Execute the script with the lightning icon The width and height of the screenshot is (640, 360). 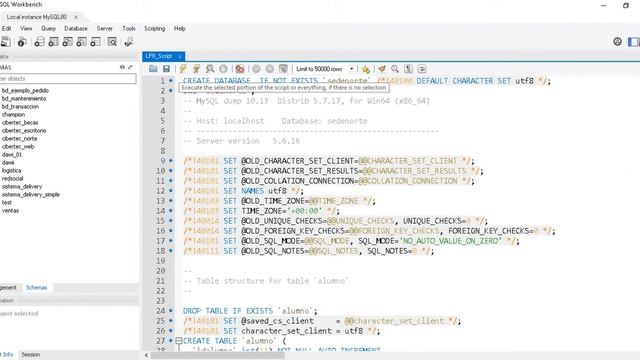click(183, 69)
